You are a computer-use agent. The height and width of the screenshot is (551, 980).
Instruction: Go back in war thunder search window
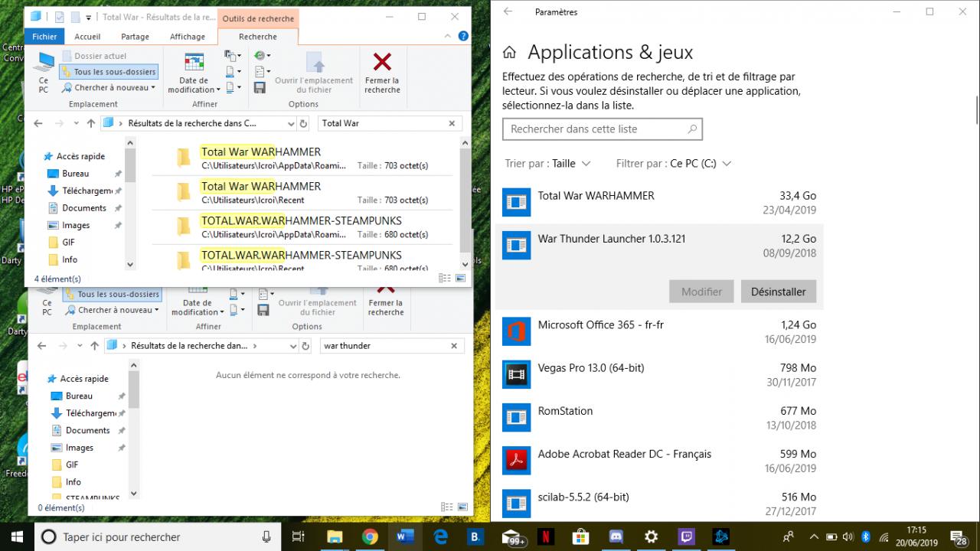[41, 346]
